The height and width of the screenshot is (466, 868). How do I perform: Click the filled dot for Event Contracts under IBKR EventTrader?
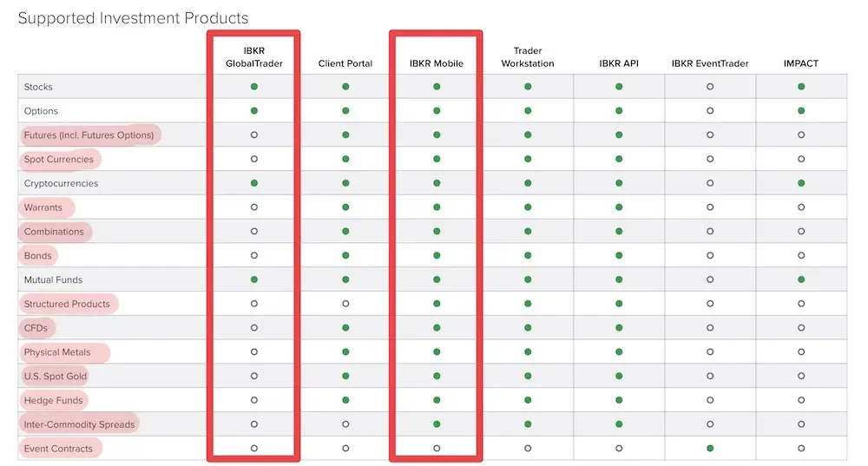click(710, 449)
